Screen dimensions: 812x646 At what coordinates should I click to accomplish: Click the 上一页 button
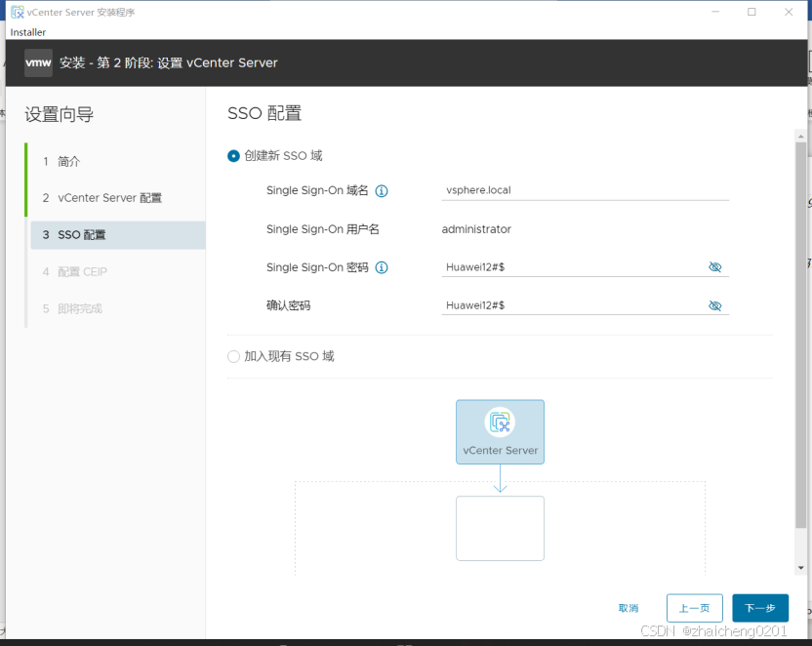pyautogui.click(x=695, y=608)
